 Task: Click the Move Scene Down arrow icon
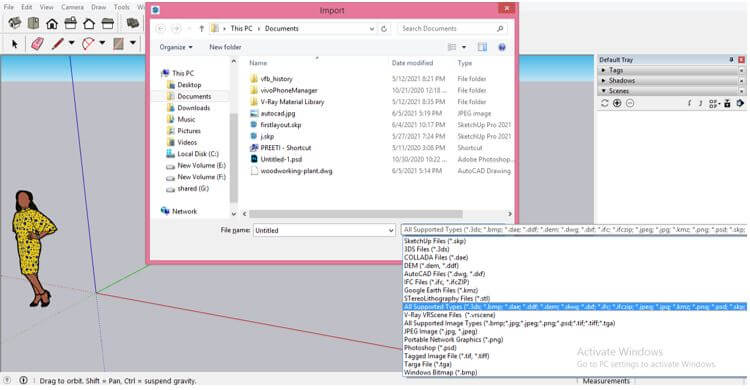pyautogui.click(x=690, y=103)
